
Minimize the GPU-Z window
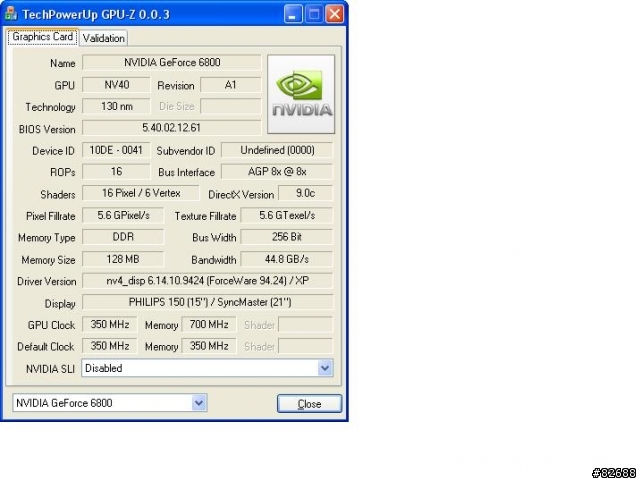point(293,14)
